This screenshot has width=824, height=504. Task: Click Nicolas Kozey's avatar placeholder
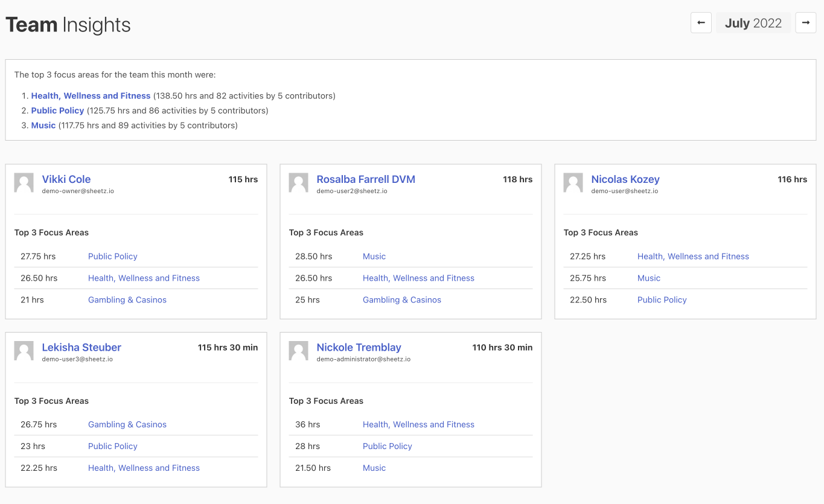click(x=573, y=183)
